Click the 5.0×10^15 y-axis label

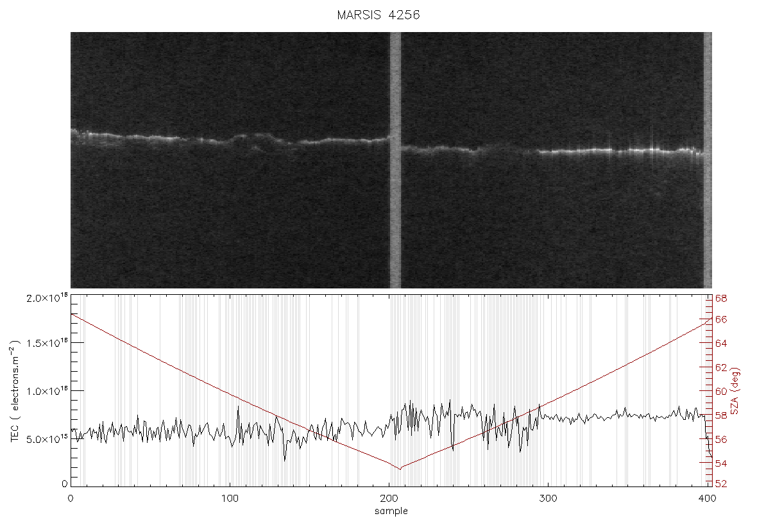tap(46, 439)
